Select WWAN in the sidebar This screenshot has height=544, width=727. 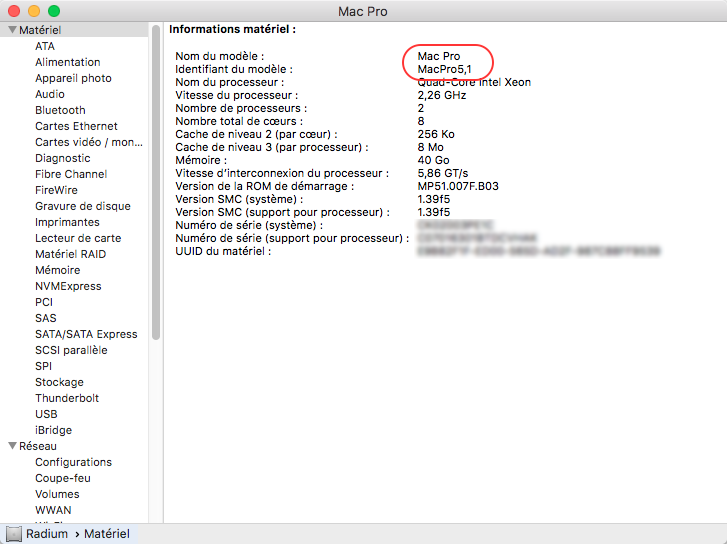point(53,510)
